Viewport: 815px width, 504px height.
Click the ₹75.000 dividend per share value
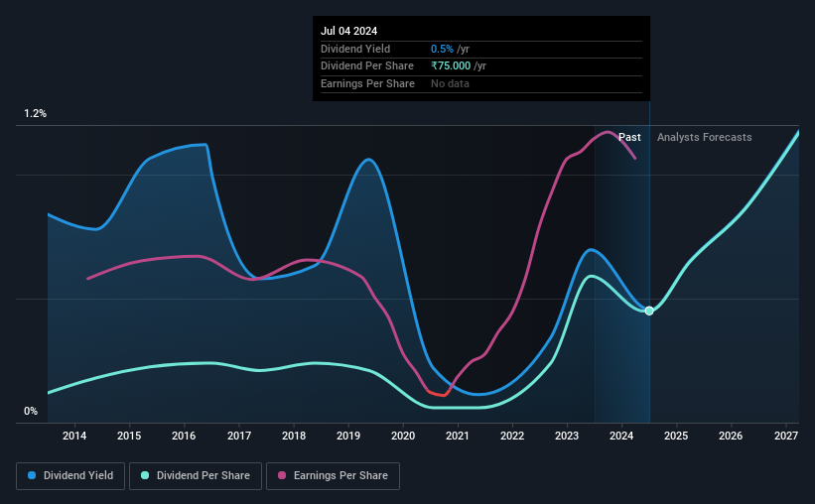coord(451,66)
